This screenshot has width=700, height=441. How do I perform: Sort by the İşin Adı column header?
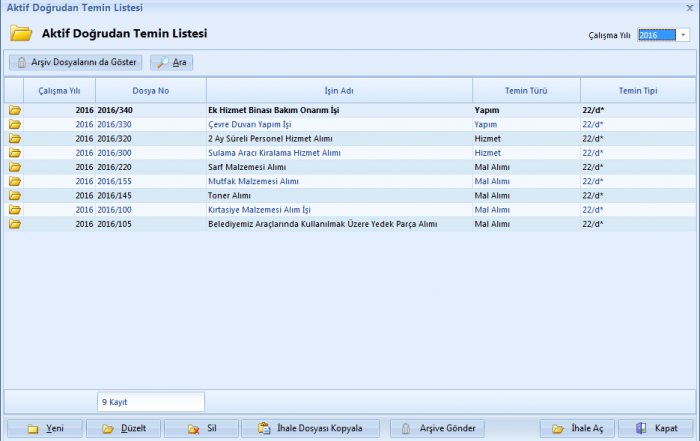pyautogui.click(x=339, y=91)
